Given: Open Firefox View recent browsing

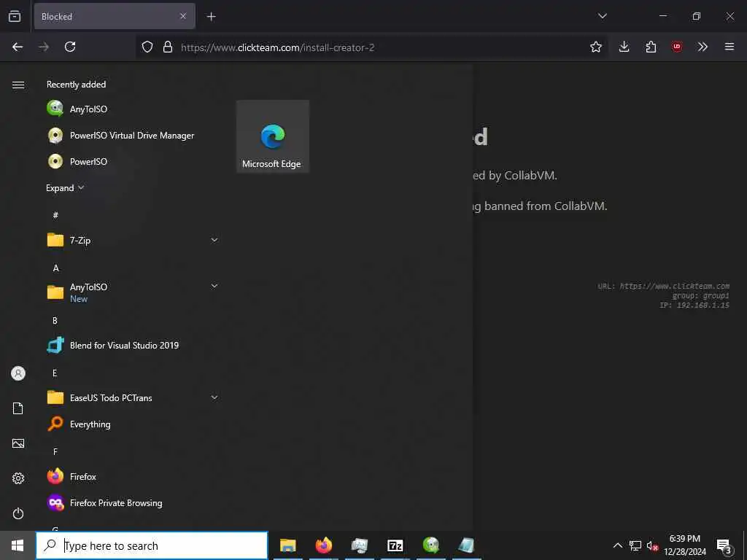Looking at the screenshot, I should 15,16.
